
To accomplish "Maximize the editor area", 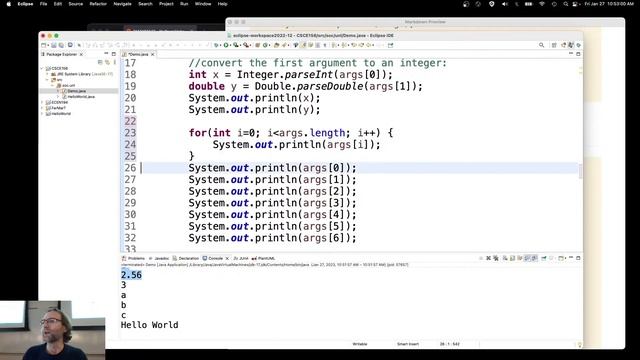I will coord(578,54).
